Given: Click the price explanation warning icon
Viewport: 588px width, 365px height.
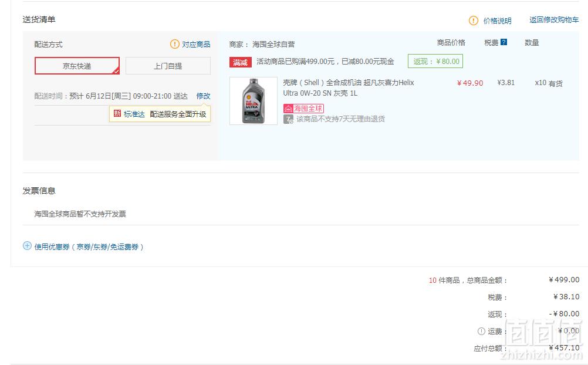Looking at the screenshot, I should pyautogui.click(x=474, y=21).
